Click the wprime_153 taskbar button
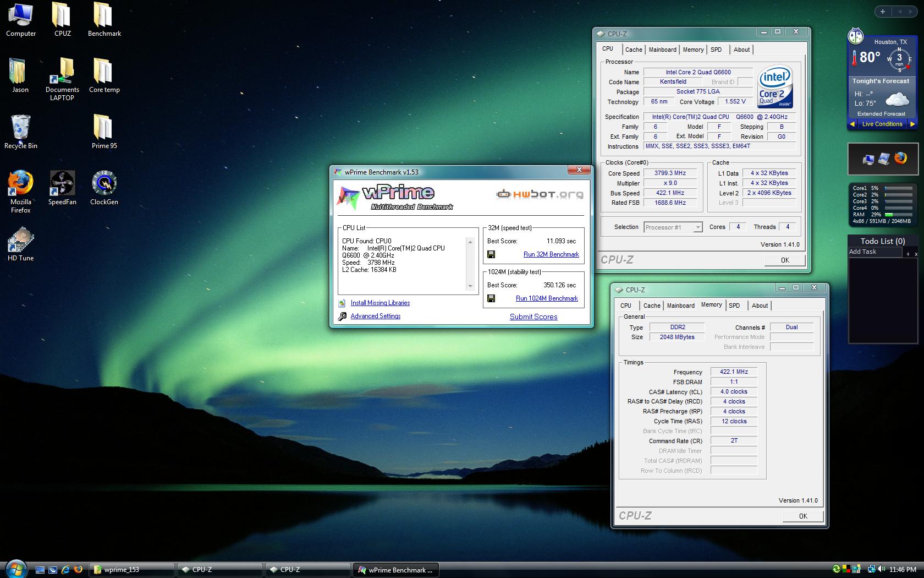 pos(133,570)
